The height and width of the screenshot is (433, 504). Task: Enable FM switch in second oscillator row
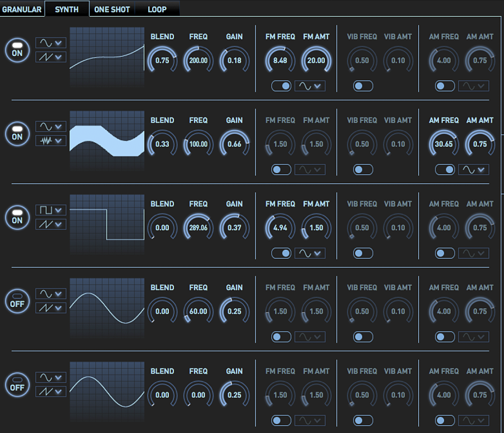tap(281, 170)
